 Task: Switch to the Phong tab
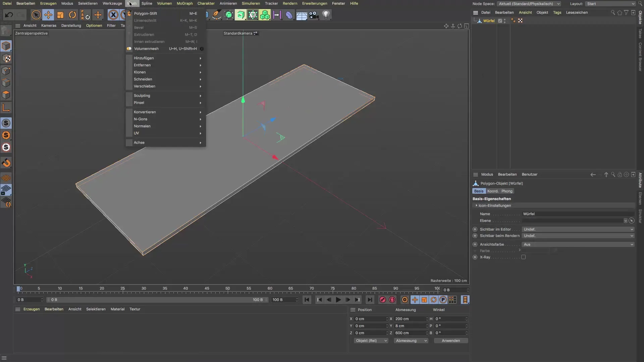tap(507, 191)
